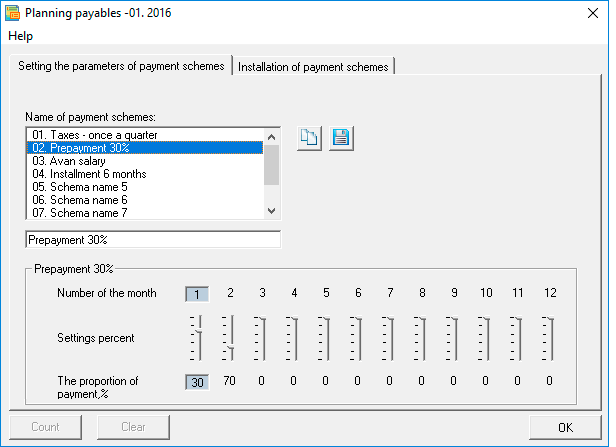This screenshot has height=447, width=616.
Task: Click the month 4 percent slider
Action: coord(293,338)
